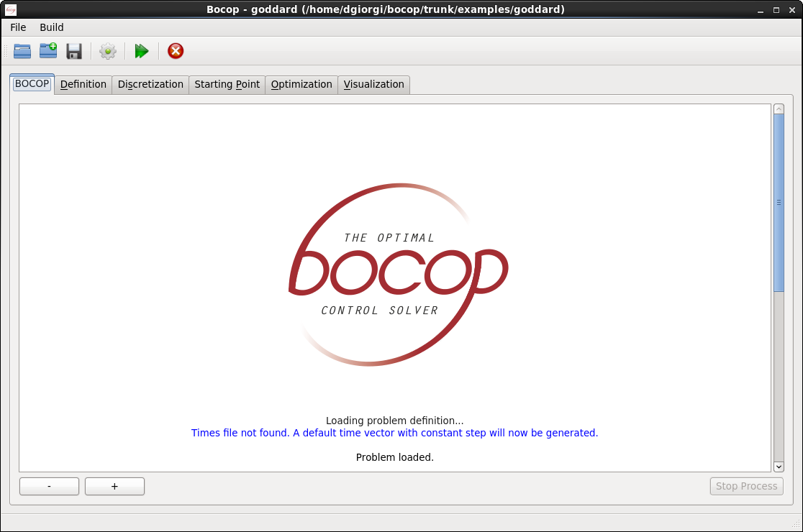Open the Visualization tab
The height and width of the screenshot is (532, 803).
point(374,84)
